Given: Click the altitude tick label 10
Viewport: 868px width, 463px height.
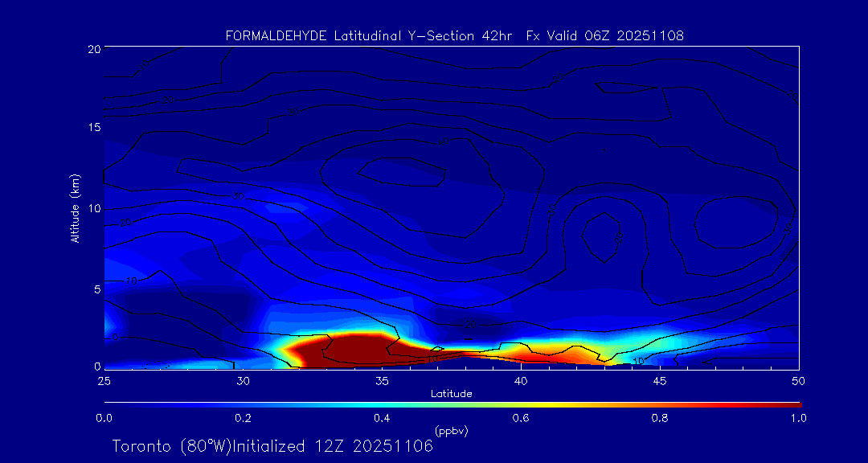Looking at the screenshot, I should point(92,209).
